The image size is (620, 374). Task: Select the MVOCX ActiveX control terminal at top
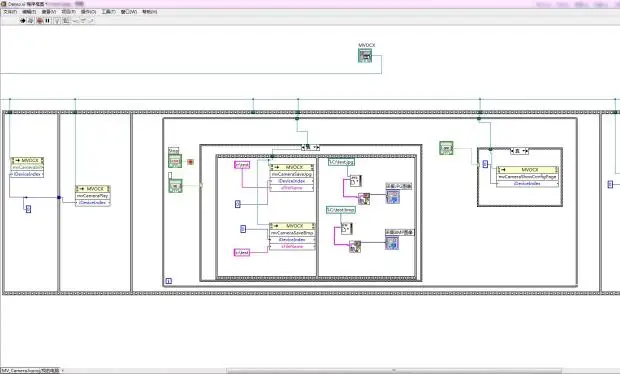(365, 56)
